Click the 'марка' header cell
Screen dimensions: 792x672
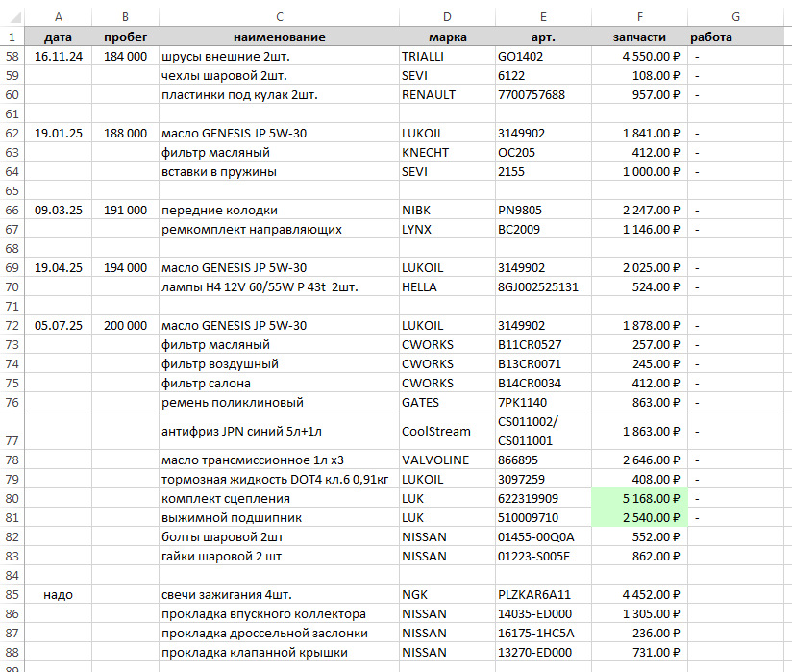[447, 37]
